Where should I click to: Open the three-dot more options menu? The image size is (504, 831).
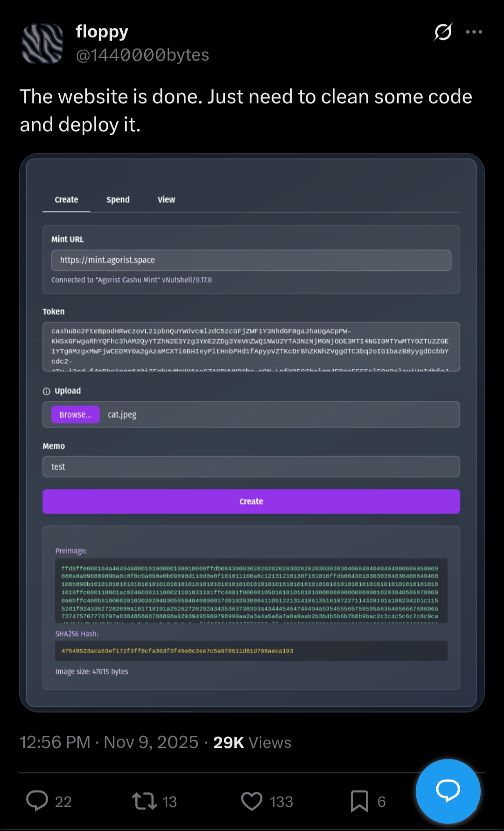tap(474, 32)
